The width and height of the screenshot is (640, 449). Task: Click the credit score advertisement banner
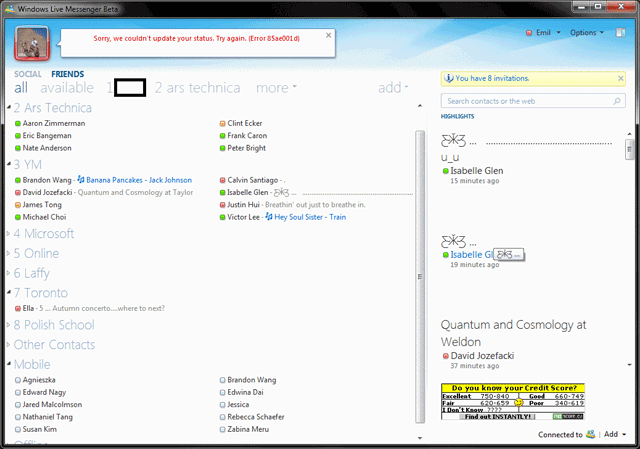point(513,402)
